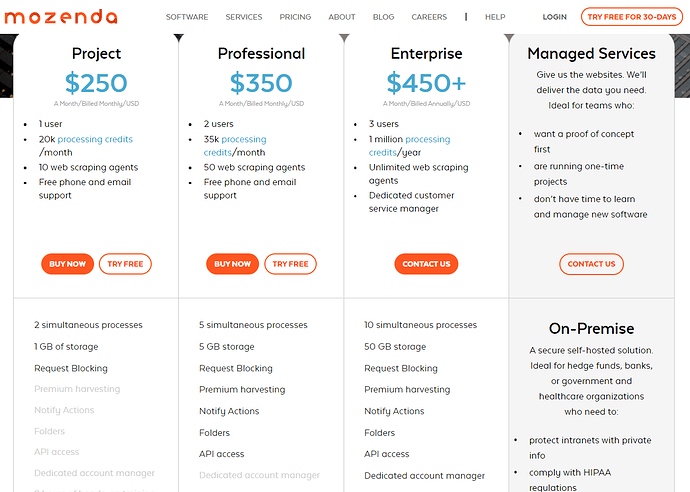Click Contact Us under Enterprise plan

[x=426, y=264]
